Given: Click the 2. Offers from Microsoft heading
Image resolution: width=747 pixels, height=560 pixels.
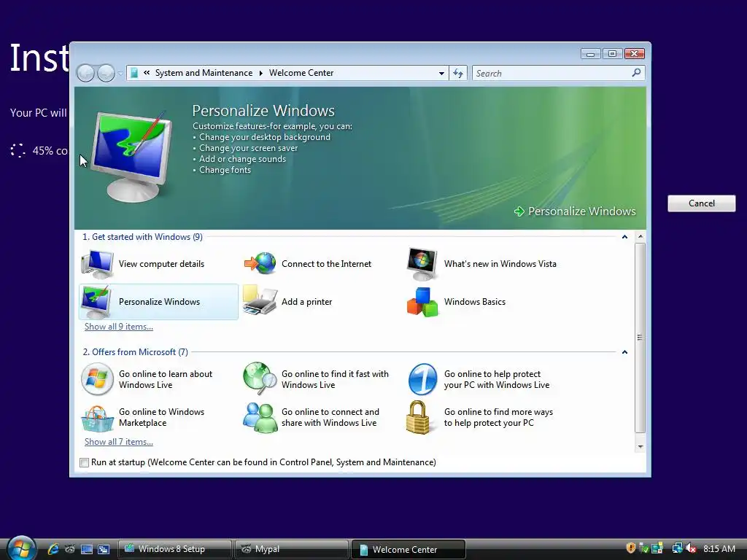Looking at the screenshot, I should pyautogui.click(x=135, y=352).
